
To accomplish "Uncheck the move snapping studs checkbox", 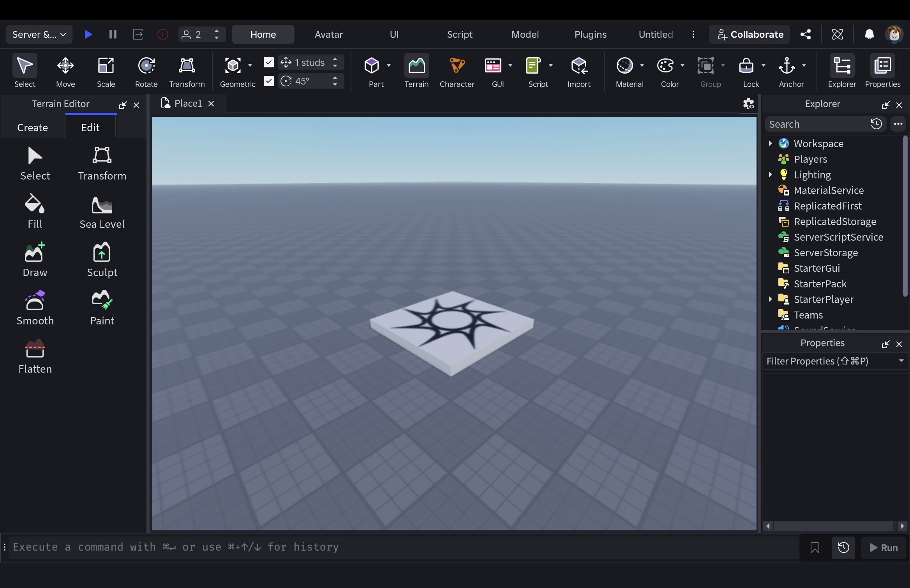I will click(269, 62).
